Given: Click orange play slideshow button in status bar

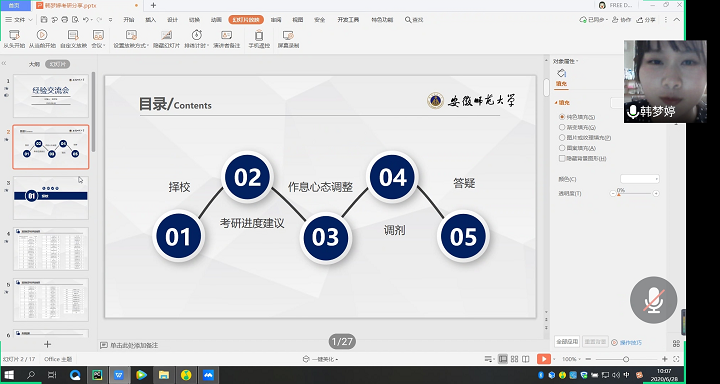Looking at the screenshot, I should 543,359.
